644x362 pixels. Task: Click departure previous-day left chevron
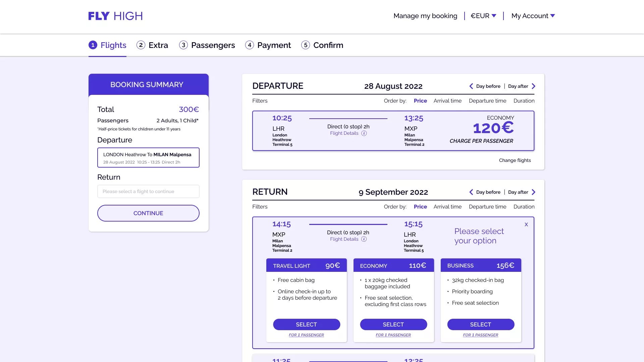pyautogui.click(x=471, y=86)
